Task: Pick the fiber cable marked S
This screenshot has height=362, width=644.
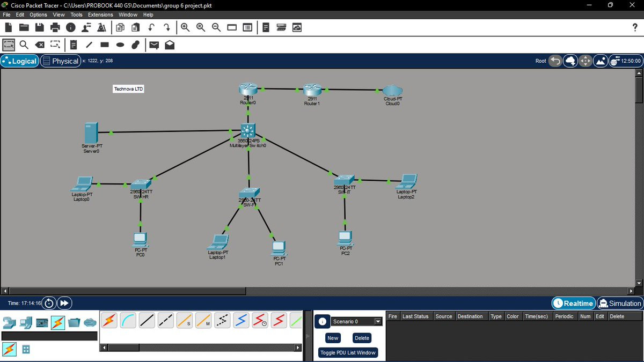Action: coord(184,321)
